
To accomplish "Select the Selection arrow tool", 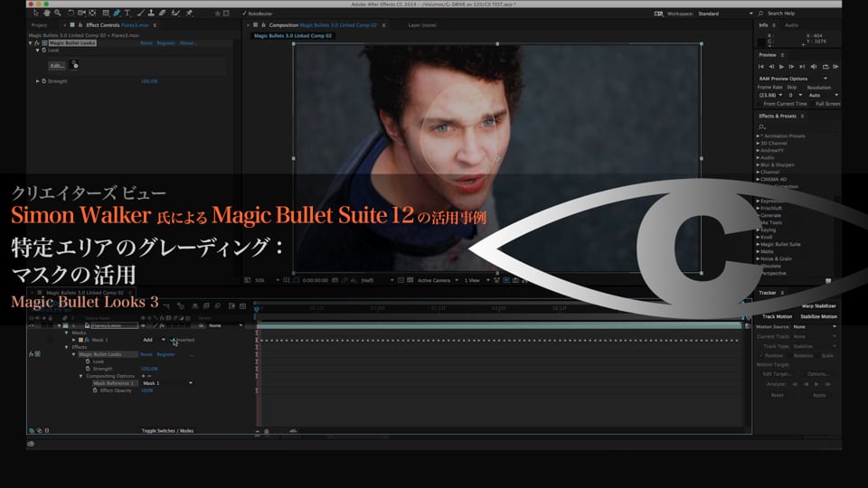I will tap(35, 13).
